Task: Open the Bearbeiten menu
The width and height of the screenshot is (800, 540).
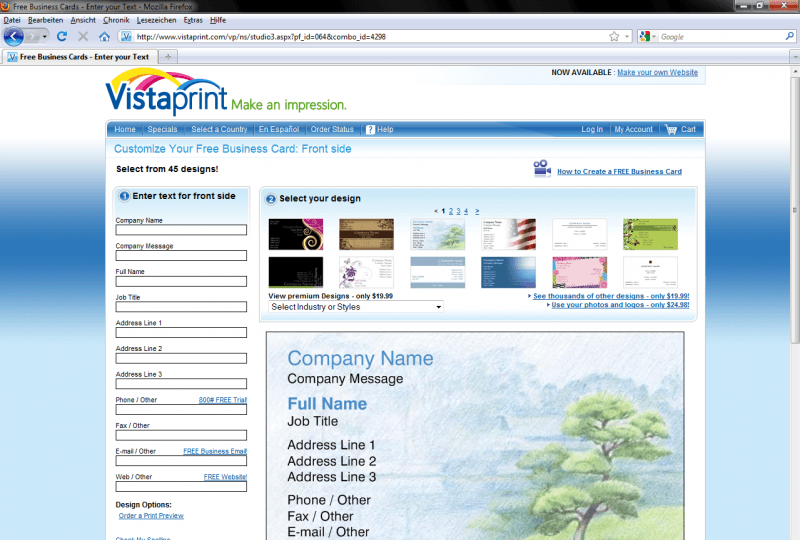Action: (x=45, y=20)
